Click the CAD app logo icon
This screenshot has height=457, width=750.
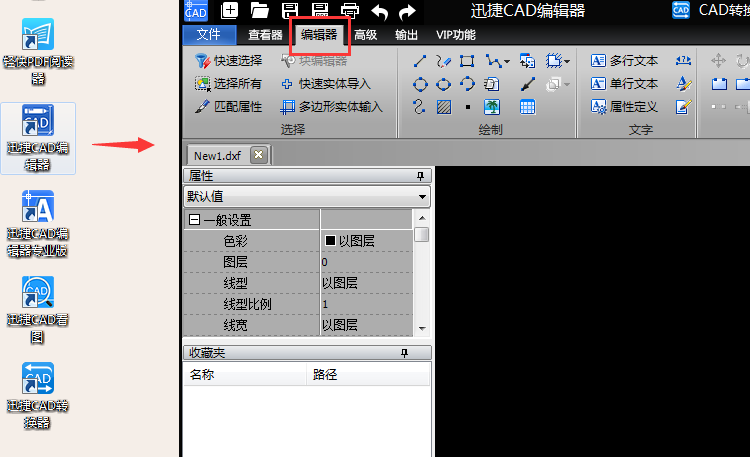[196, 11]
